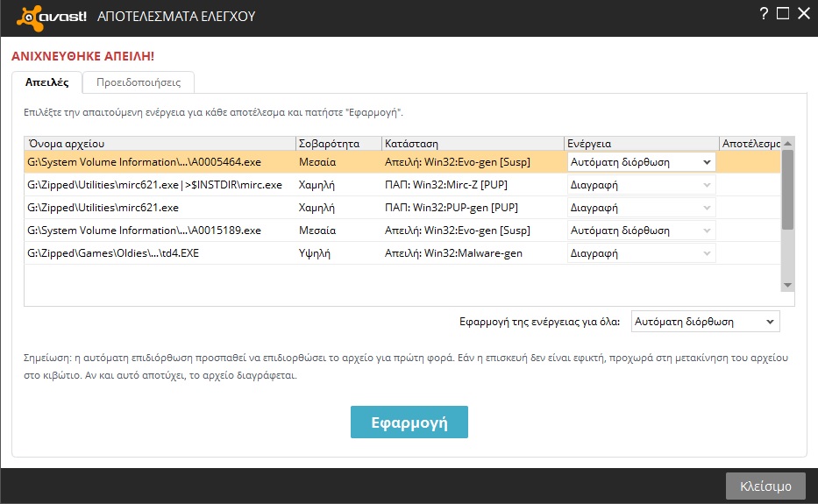This screenshot has height=504, width=818.
Task: Sort by Όνομα αρχείου column header
Action: click(x=160, y=143)
